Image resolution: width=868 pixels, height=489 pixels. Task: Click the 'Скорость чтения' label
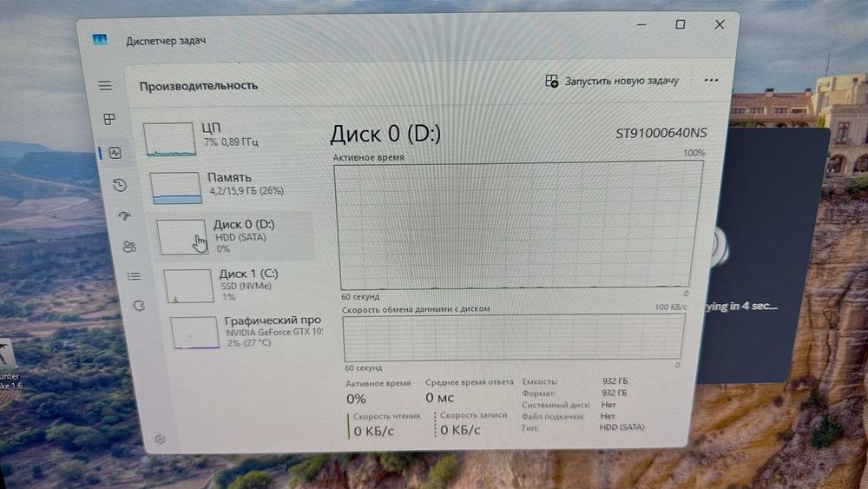[x=387, y=416]
